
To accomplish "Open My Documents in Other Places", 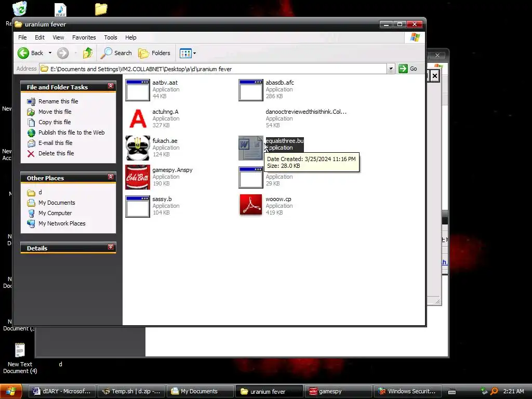I will pos(56,203).
